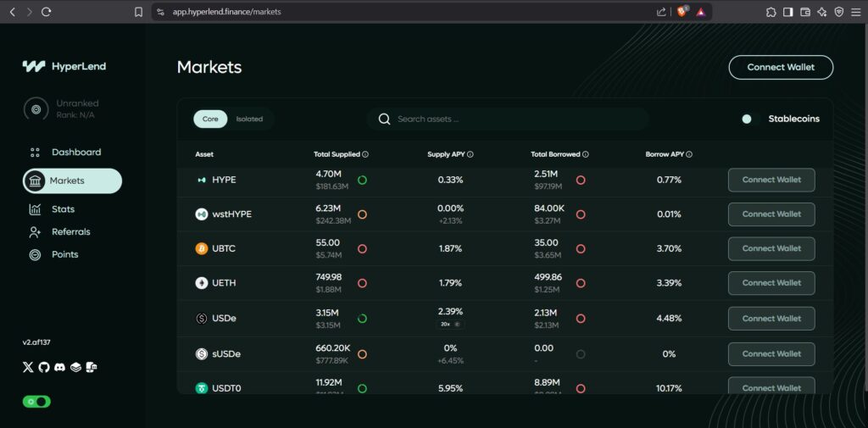Click Connect Wallet in sUSDe row
868x428 pixels.
point(771,353)
